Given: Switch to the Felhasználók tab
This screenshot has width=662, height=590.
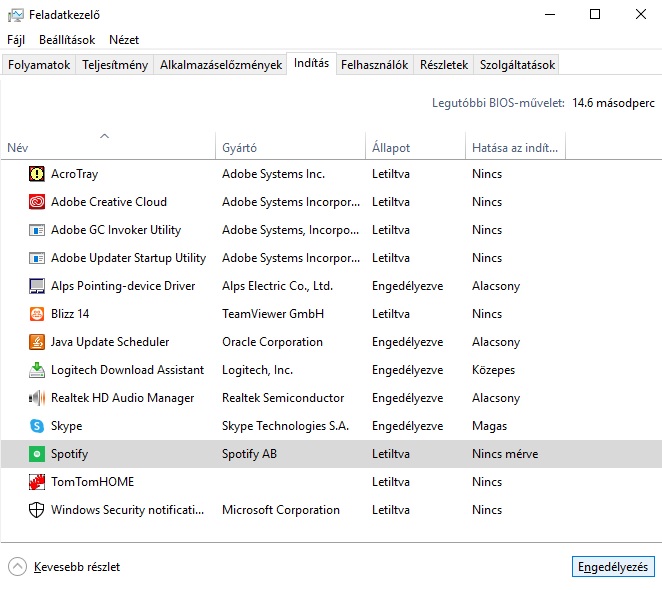Looking at the screenshot, I should pos(374,65).
